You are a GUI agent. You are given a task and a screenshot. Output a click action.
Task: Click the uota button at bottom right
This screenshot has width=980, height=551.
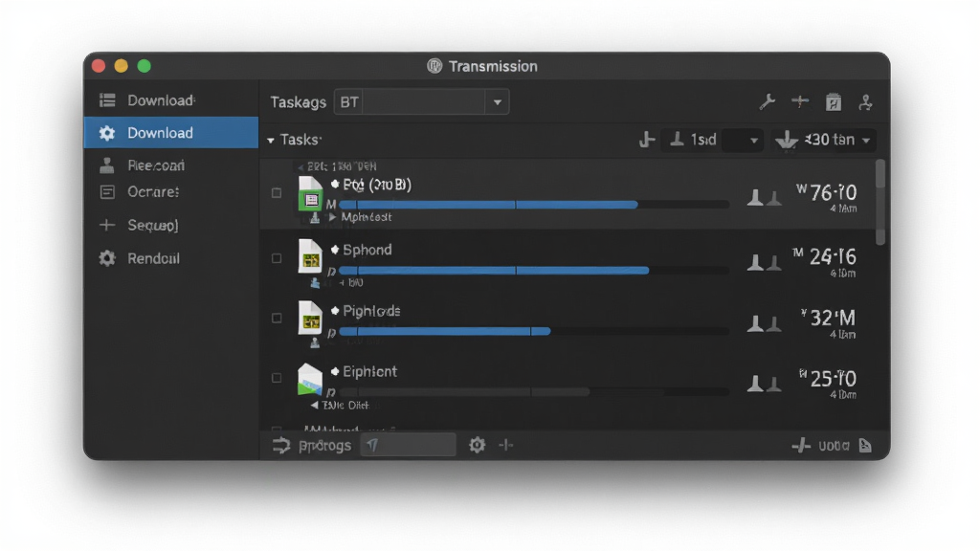click(834, 446)
